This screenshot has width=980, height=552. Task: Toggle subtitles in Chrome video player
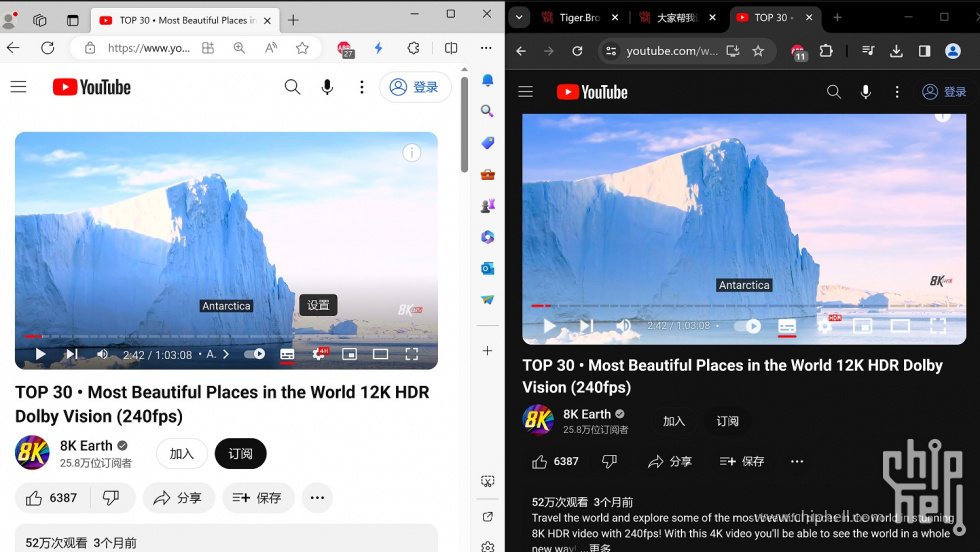[x=787, y=326]
